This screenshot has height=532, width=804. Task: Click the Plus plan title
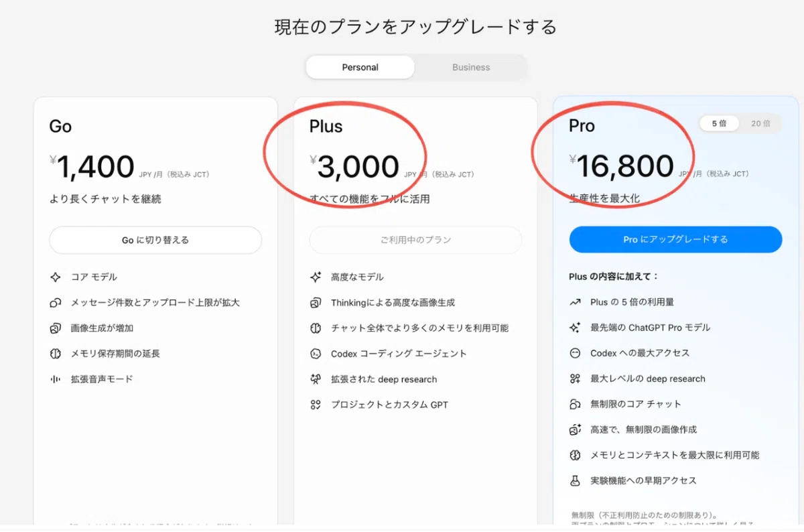pyautogui.click(x=326, y=126)
